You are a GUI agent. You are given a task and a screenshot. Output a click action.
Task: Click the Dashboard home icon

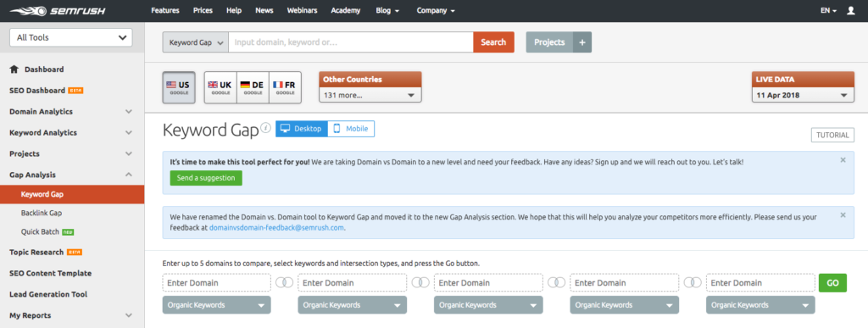pos(14,69)
